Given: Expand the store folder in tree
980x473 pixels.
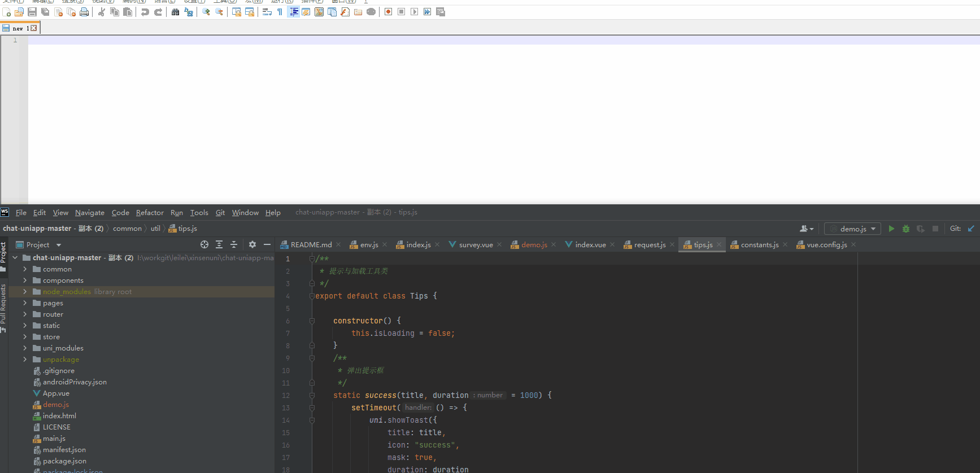Looking at the screenshot, I should 25,337.
